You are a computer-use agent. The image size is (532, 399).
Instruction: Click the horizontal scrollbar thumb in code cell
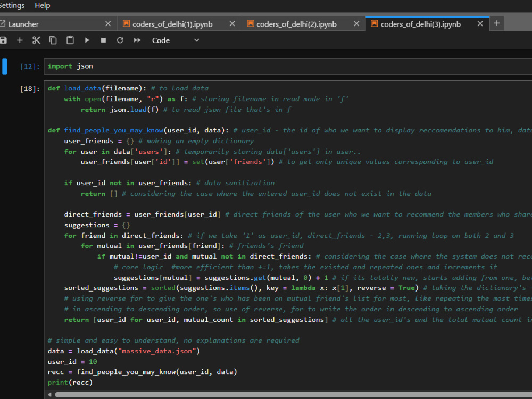(x=294, y=395)
